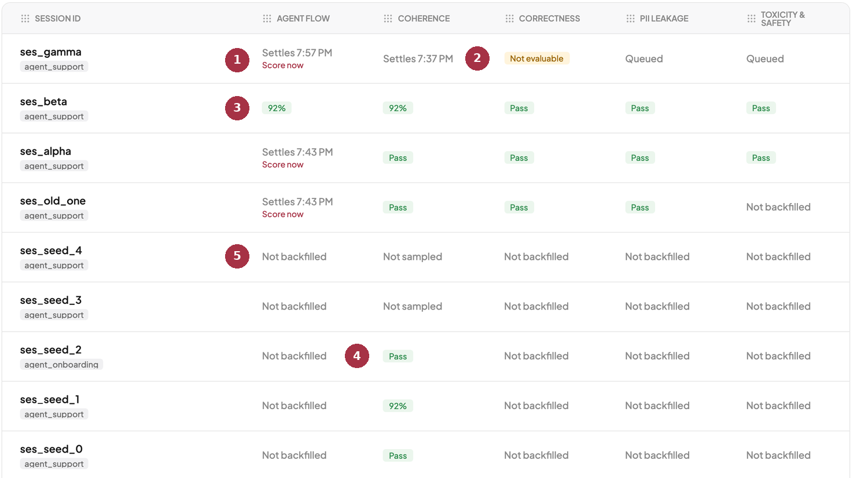The height and width of the screenshot is (478, 868).
Task: Click the Agent Flow 92% badge for ses_beta
Action: click(277, 108)
